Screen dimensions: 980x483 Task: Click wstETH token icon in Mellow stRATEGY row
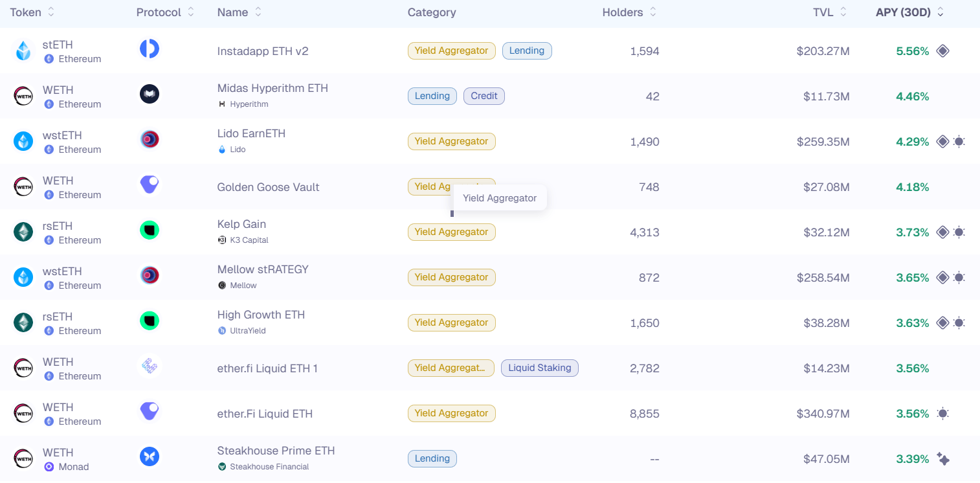[x=23, y=277]
